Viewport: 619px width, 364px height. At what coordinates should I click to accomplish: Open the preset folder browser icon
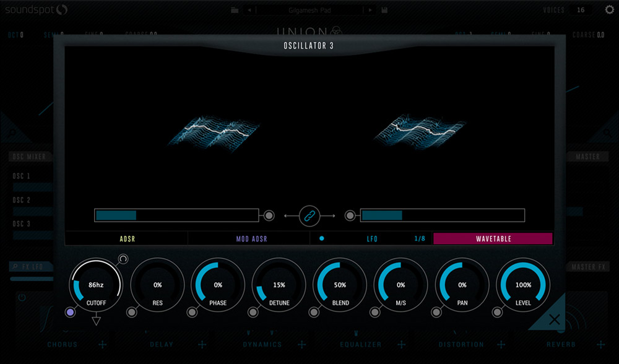[235, 10]
